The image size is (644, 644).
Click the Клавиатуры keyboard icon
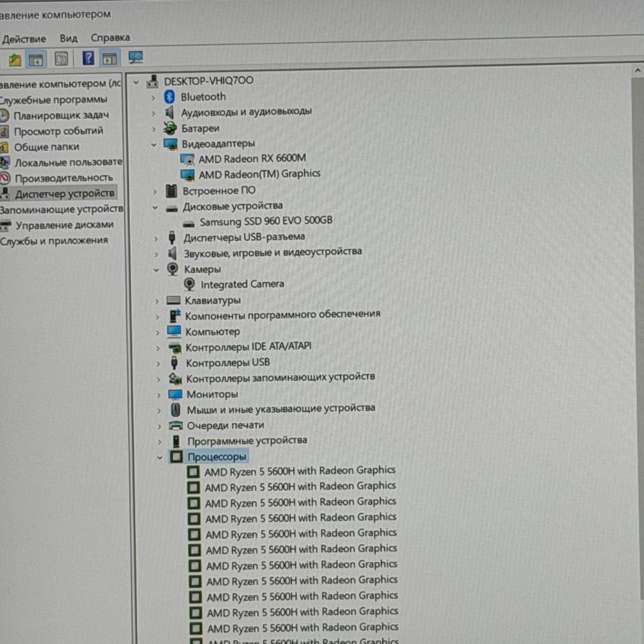point(174,301)
